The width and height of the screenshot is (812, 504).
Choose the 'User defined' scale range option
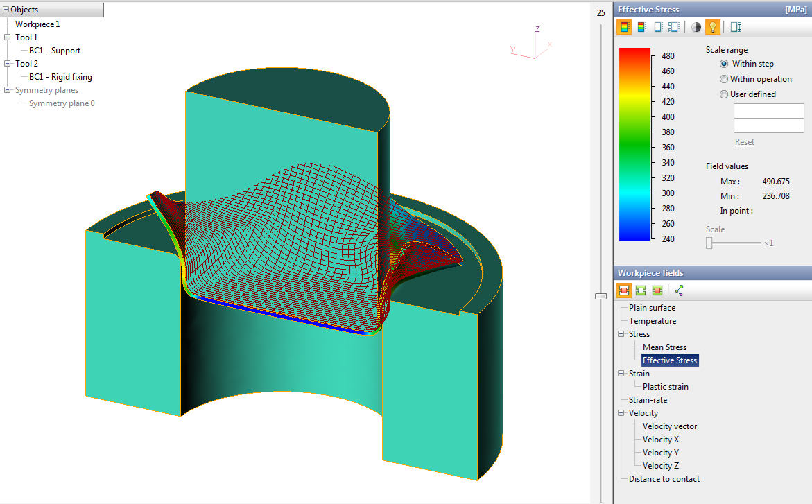[x=724, y=94]
